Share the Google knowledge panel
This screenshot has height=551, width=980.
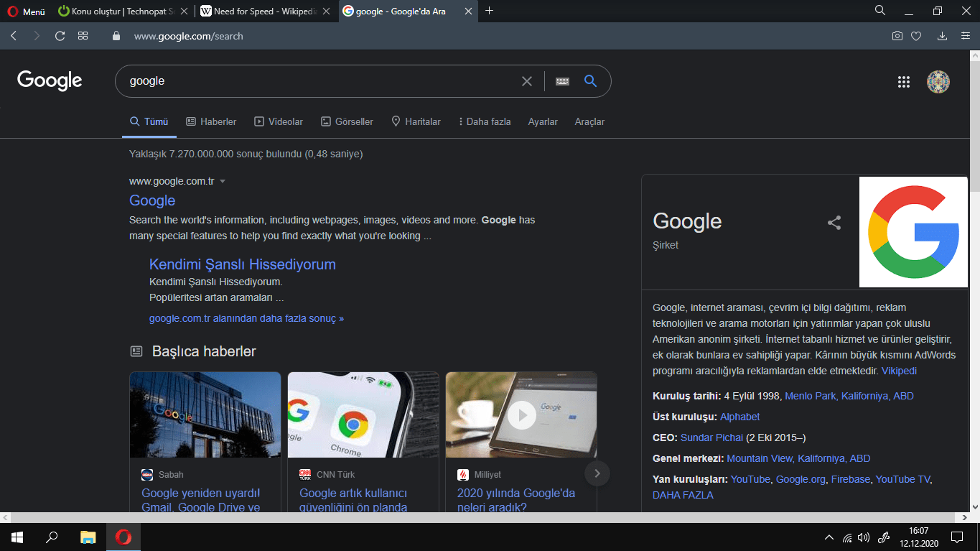tap(834, 223)
